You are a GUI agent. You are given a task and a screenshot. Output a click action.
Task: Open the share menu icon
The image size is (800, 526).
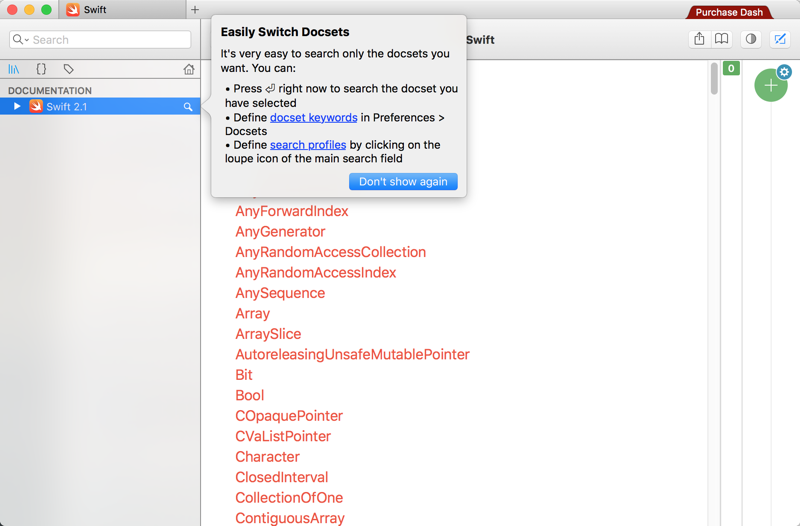pos(699,39)
